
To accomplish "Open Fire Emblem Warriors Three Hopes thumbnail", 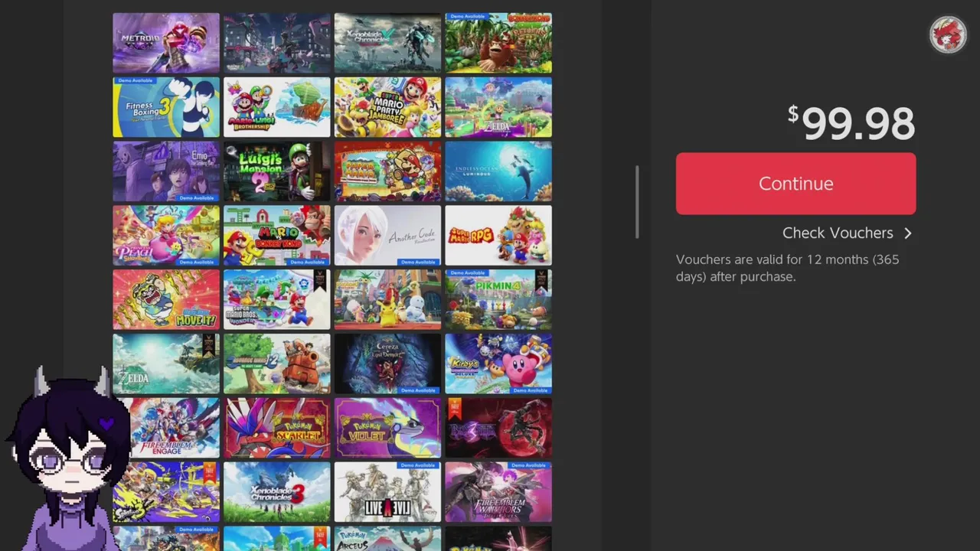I will coord(498,492).
